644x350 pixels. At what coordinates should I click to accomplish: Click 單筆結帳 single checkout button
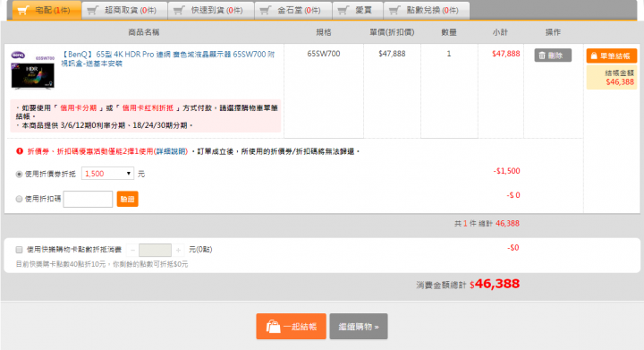point(611,55)
